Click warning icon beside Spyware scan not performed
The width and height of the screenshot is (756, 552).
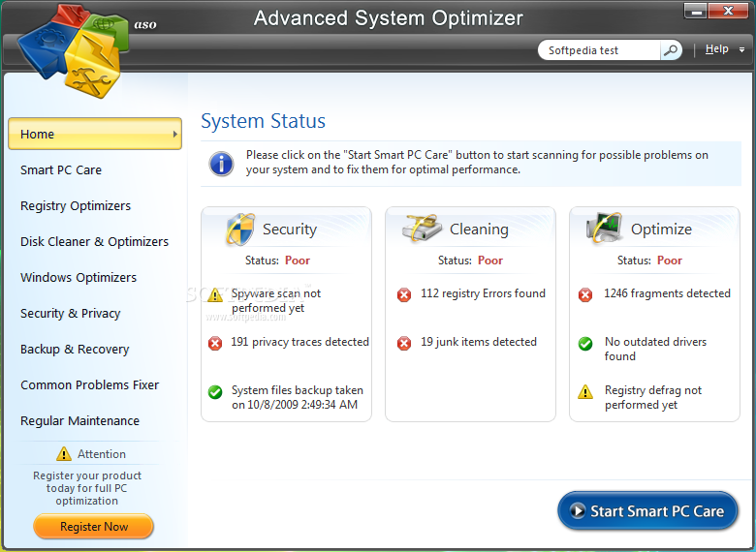click(215, 294)
